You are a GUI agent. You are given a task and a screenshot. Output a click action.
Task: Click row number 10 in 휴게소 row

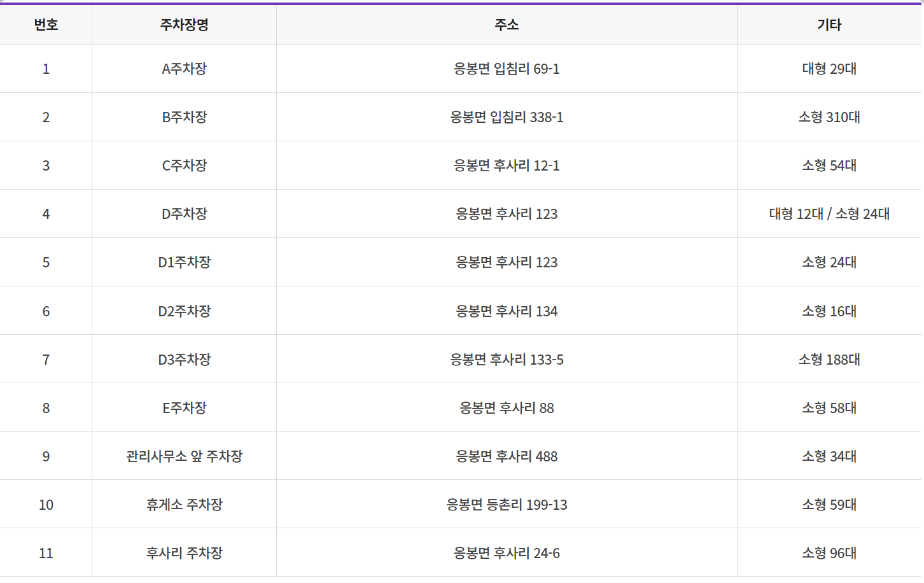(46, 505)
